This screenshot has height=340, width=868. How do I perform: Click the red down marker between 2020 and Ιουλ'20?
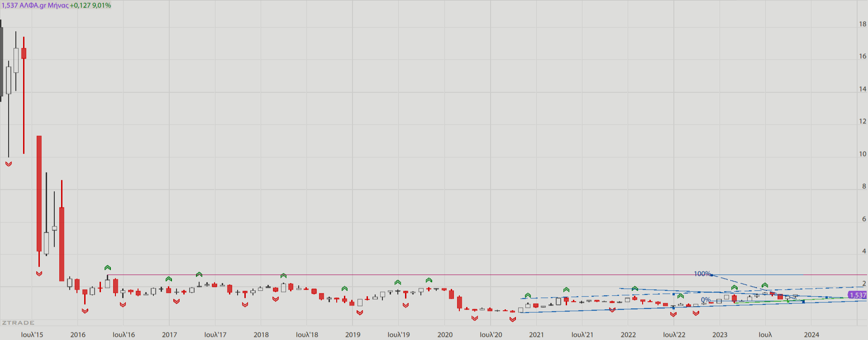(475, 318)
